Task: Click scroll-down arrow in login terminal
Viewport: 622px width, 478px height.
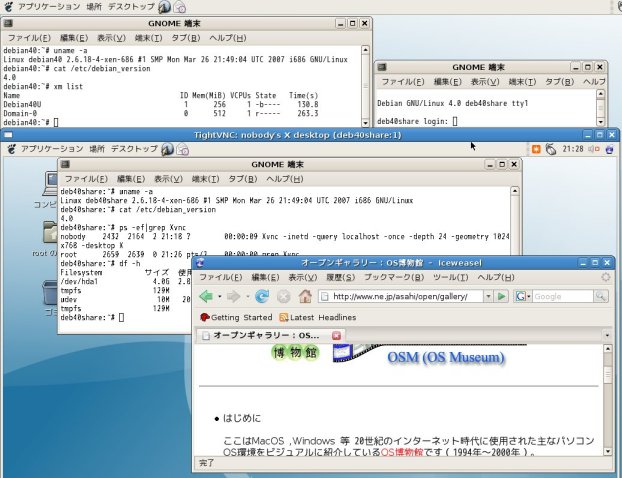Action: point(601,122)
